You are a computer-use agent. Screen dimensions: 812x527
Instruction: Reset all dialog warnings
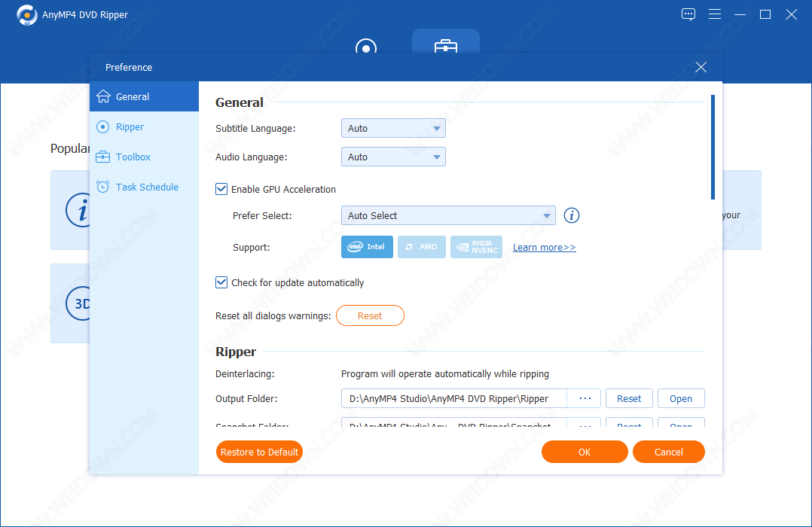click(x=370, y=315)
